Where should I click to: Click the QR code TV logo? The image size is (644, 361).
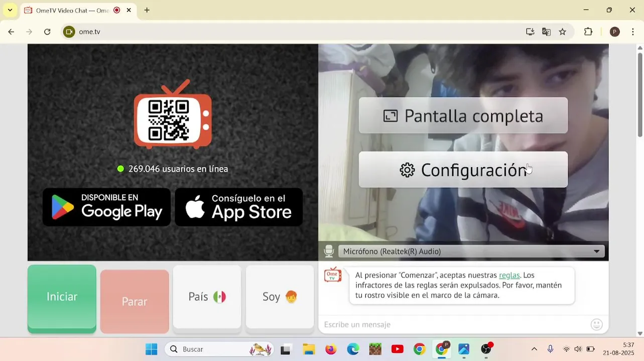pos(173,114)
